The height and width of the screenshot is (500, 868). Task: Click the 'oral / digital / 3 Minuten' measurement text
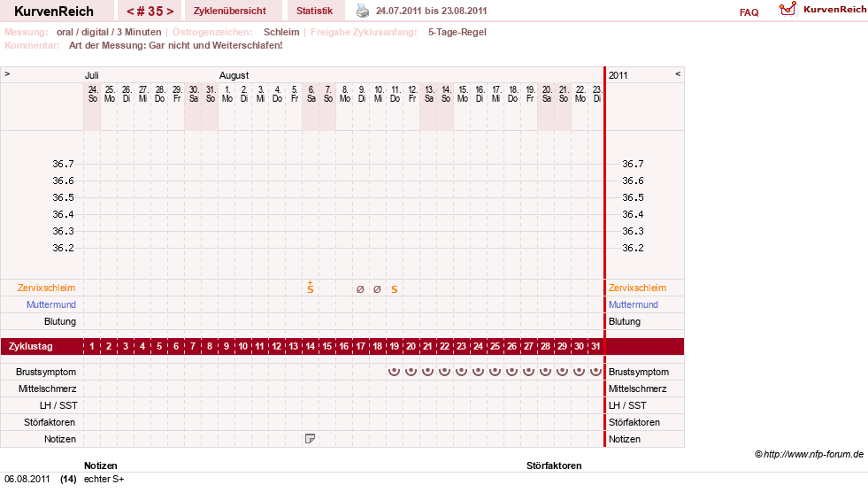click(x=109, y=32)
